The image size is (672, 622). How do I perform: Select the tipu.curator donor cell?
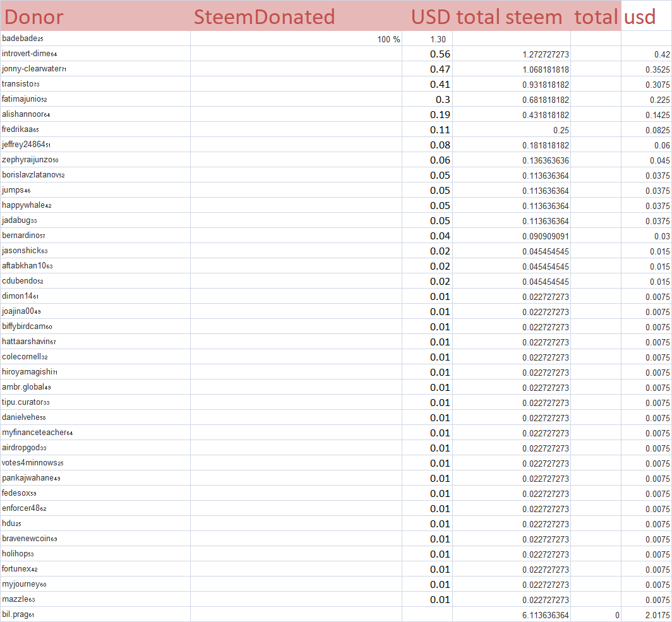(95, 402)
